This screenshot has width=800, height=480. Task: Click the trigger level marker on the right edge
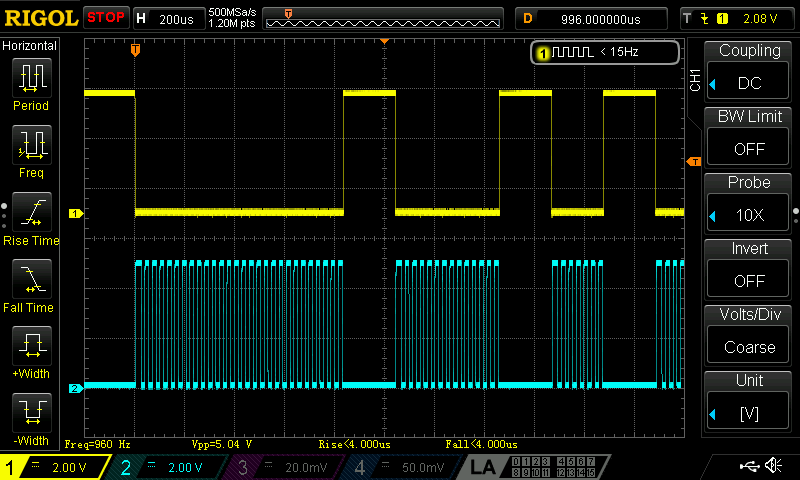tap(694, 162)
